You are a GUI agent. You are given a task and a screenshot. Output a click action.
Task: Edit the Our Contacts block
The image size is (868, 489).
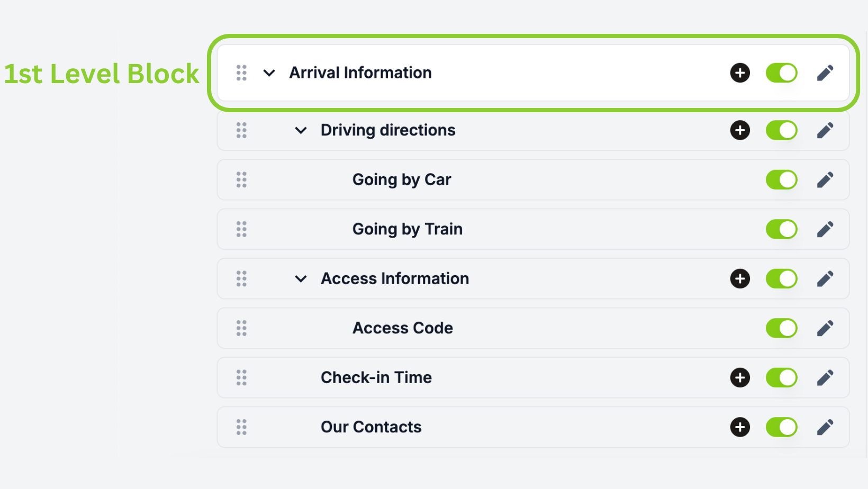click(x=825, y=427)
